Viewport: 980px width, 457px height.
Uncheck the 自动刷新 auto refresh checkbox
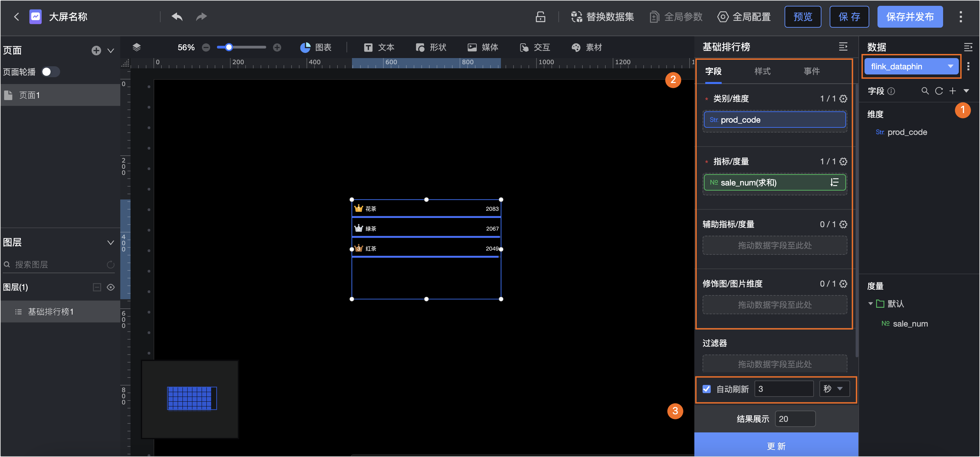(x=706, y=389)
